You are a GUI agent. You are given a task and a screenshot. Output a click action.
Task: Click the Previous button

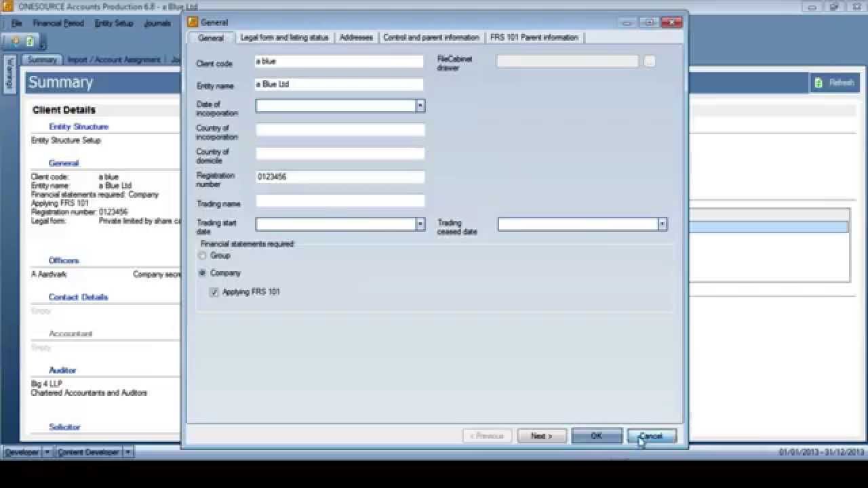[487, 436]
